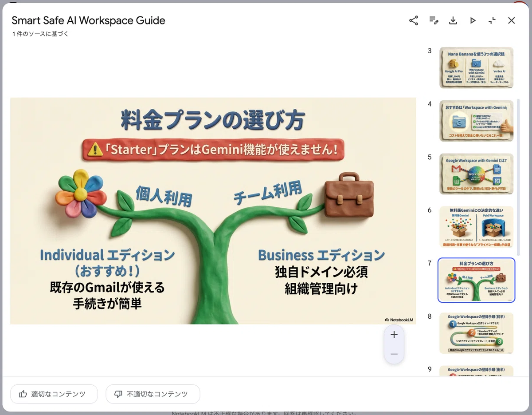Viewport: 532px width, 415px height.
Task: Zoom out with the minus button
Action: click(394, 354)
